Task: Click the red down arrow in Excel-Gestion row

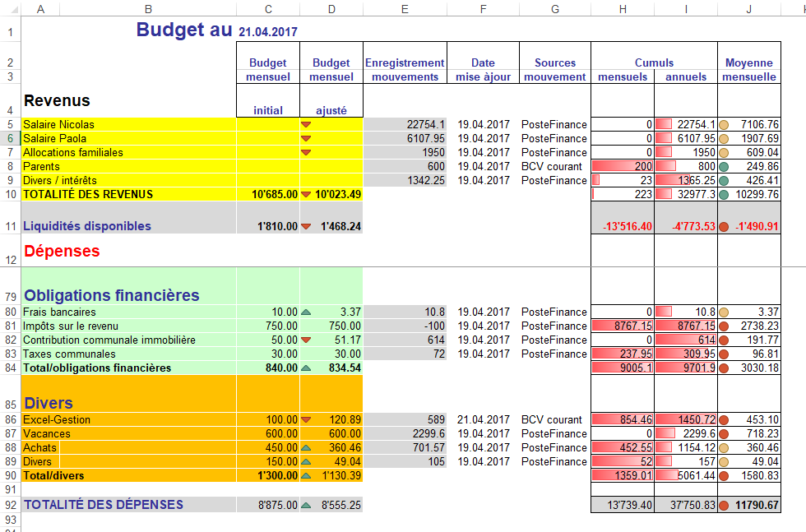Action: (306, 419)
